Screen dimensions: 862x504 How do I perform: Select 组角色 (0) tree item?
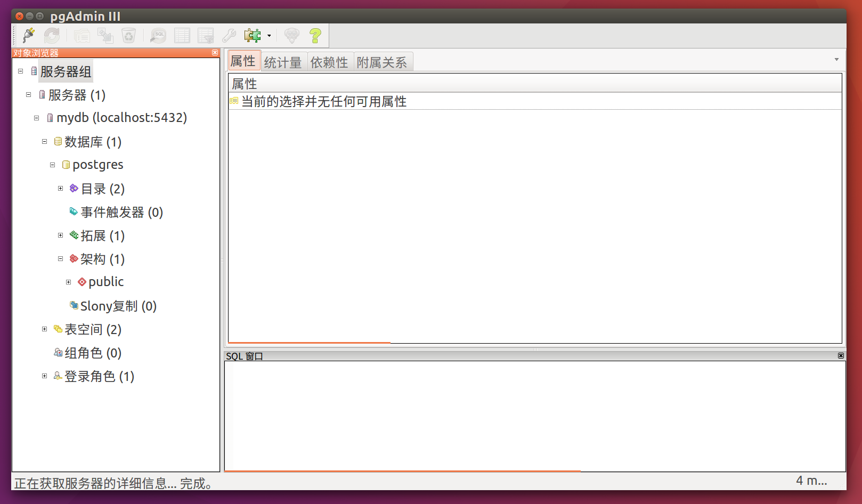pyautogui.click(x=93, y=353)
